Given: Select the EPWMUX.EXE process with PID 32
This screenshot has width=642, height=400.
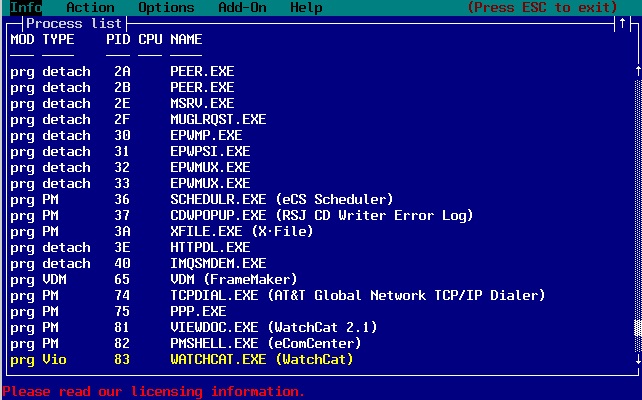Looking at the screenshot, I should [x=130, y=167].
